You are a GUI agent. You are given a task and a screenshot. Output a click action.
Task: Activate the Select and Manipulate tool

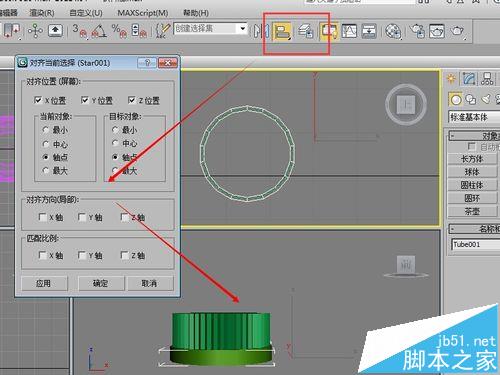[35, 31]
